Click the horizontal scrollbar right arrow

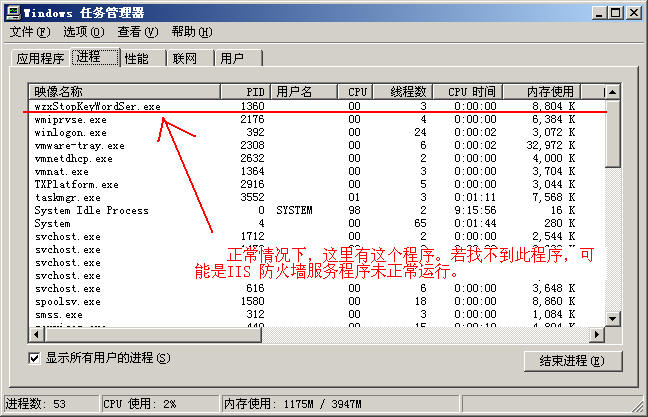click(596, 334)
